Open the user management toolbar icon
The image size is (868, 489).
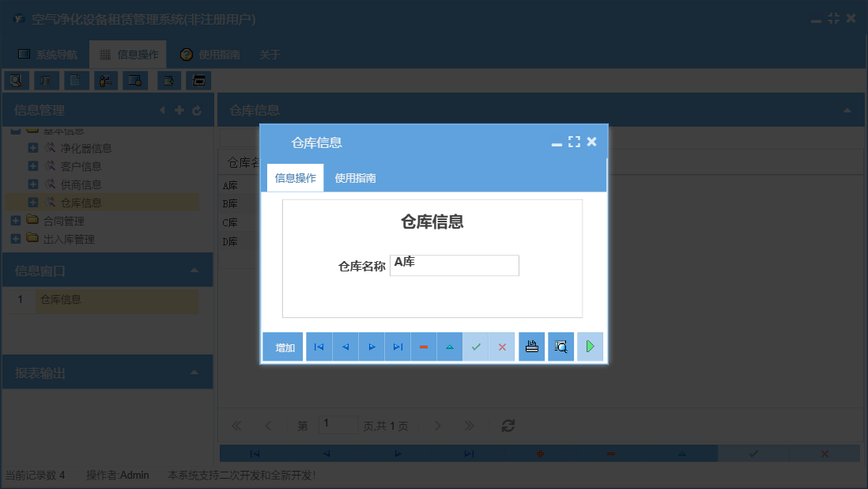click(x=105, y=80)
